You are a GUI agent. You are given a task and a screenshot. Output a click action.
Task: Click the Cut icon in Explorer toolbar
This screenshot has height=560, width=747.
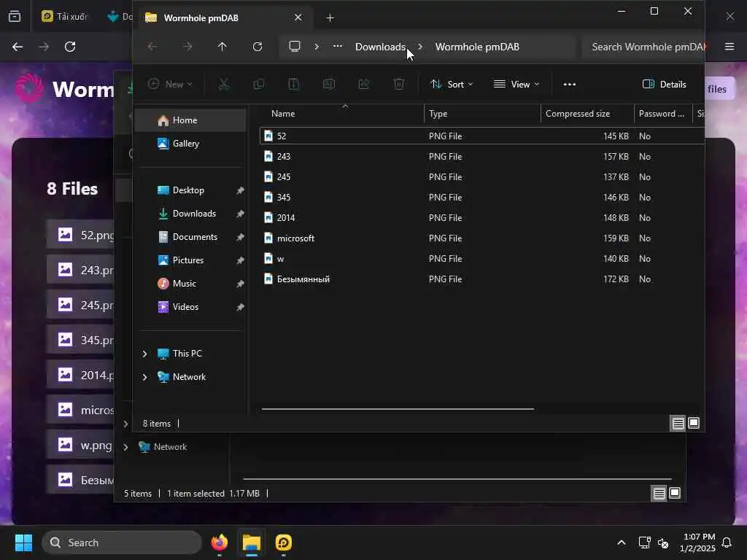point(223,85)
